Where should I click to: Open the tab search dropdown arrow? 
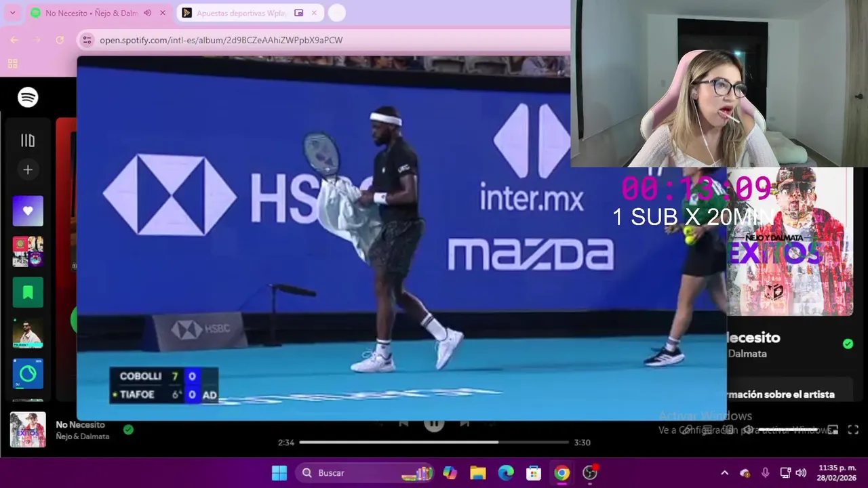[x=12, y=13]
